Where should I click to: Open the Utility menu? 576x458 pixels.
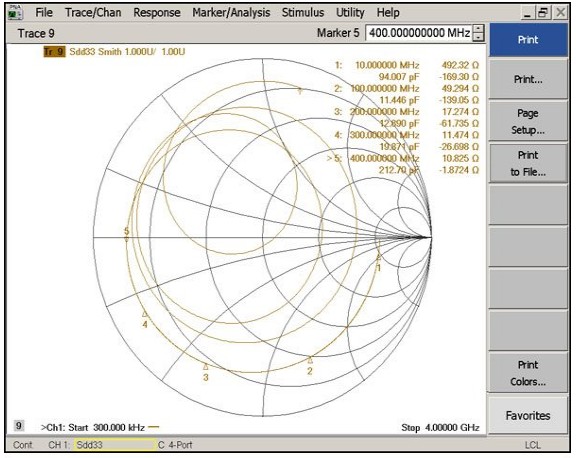350,12
